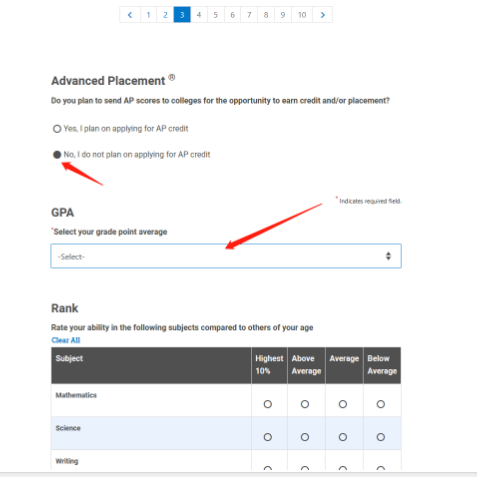This screenshot has height=477, width=477.
Task: Rate Mathematics as Below Average
Action: [x=381, y=404]
